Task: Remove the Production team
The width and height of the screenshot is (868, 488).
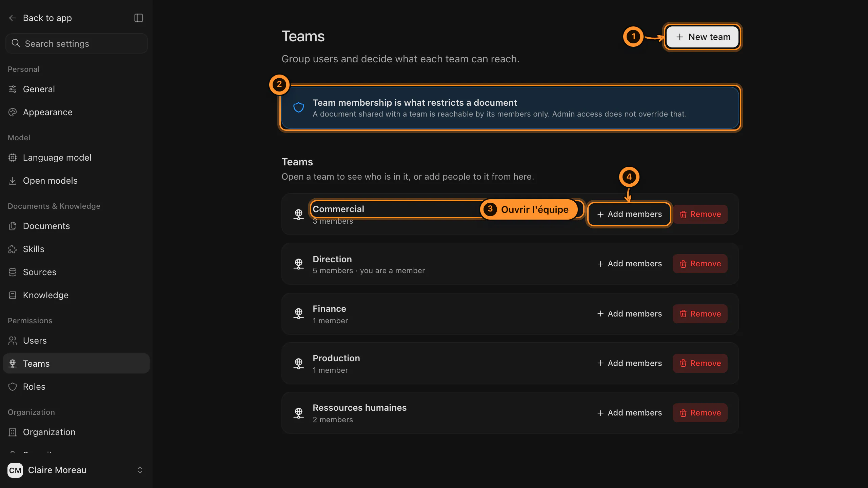Action: click(x=700, y=363)
